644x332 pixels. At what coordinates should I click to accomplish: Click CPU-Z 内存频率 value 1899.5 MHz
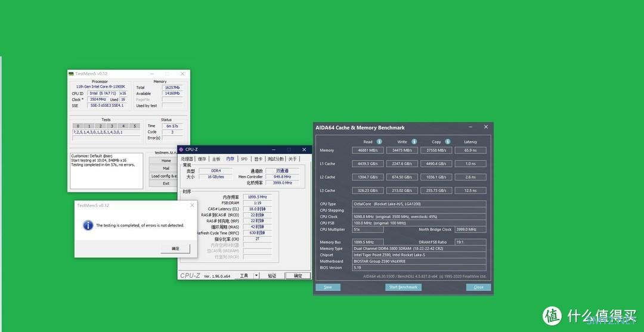257,197
